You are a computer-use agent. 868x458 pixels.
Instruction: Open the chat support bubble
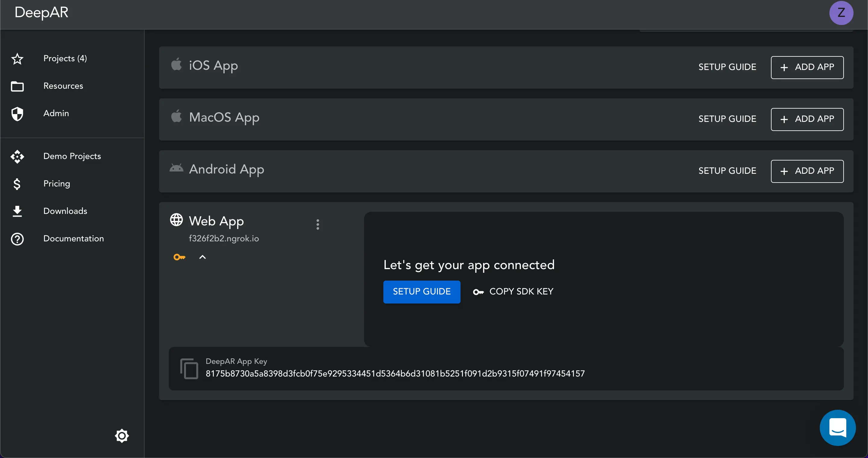[837, 427]
